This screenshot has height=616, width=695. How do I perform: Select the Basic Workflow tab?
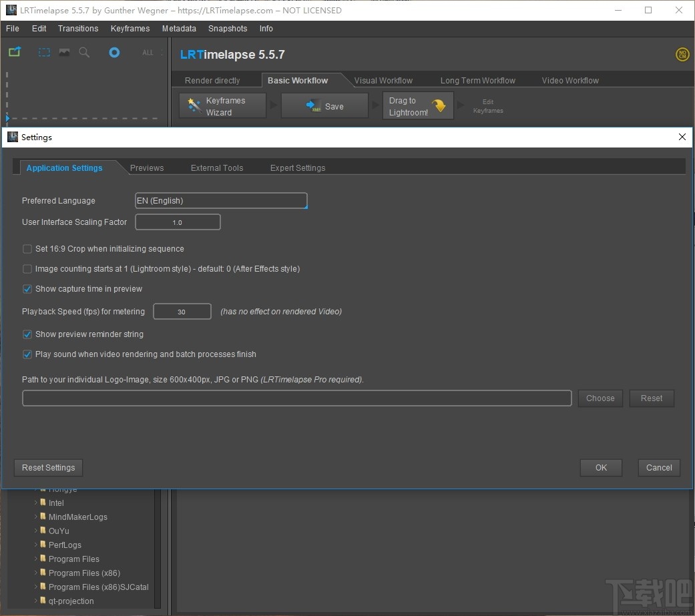tap(298, 81)
